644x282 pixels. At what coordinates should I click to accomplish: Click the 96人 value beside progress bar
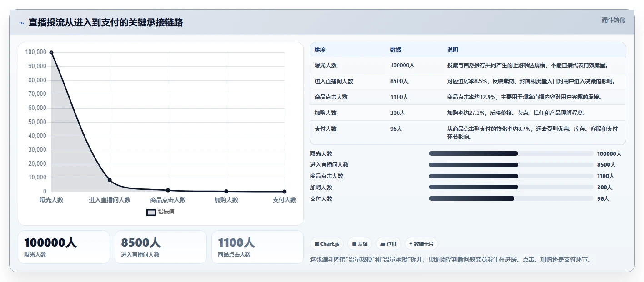coord(603,198)
